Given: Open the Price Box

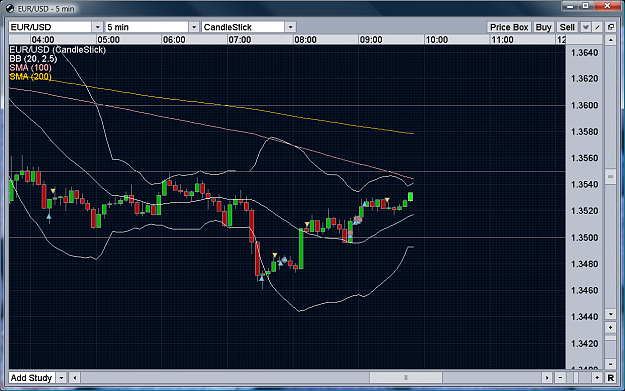Looking at the screenshot, I should 509,27.
